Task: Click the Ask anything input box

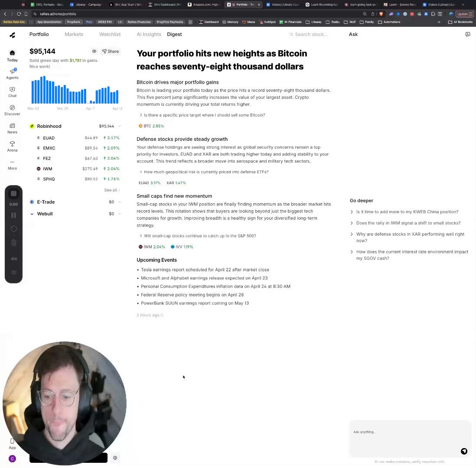Action: point(410,439)
